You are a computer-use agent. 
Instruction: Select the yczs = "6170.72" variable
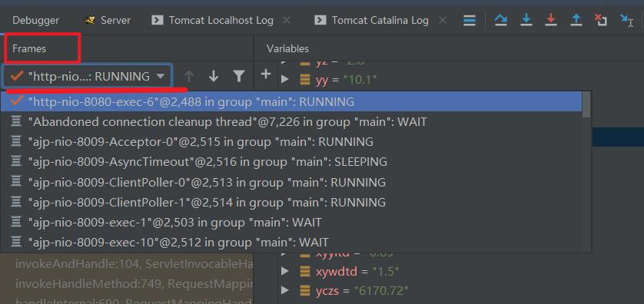click(x=362, y=291)
